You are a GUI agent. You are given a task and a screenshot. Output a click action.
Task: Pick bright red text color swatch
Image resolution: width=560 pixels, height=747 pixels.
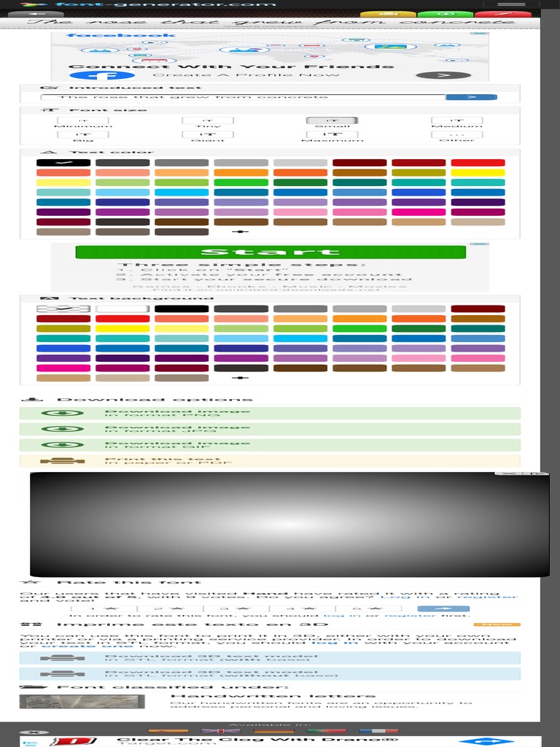(x=478, y=163)
